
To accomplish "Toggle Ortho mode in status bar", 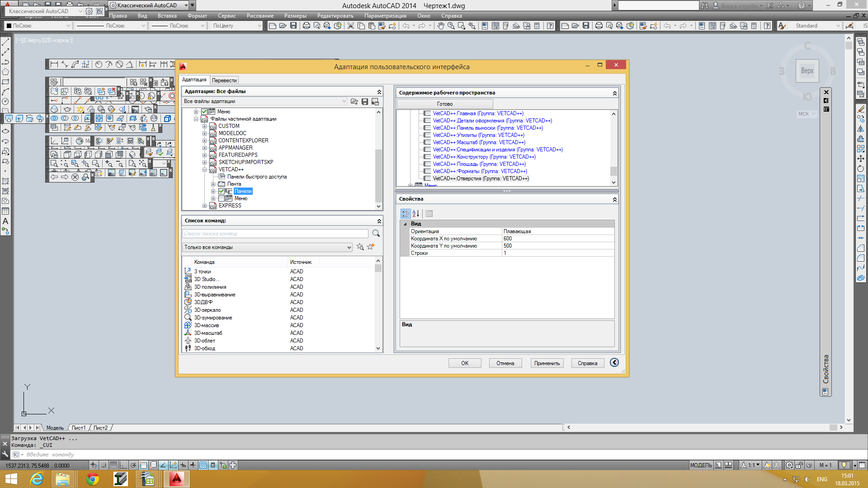I will (123, 465).
